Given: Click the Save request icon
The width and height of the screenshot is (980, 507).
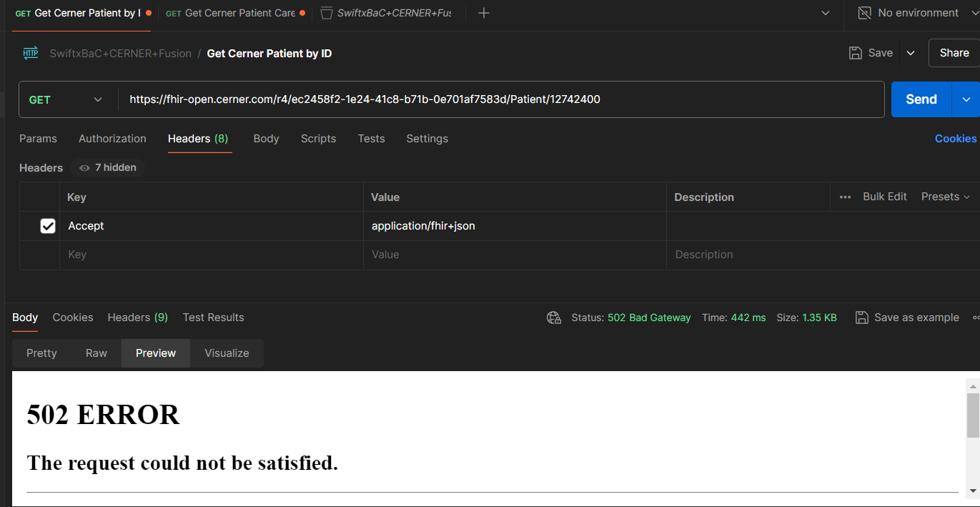Looking at the screenshot, I should (855, 52).
